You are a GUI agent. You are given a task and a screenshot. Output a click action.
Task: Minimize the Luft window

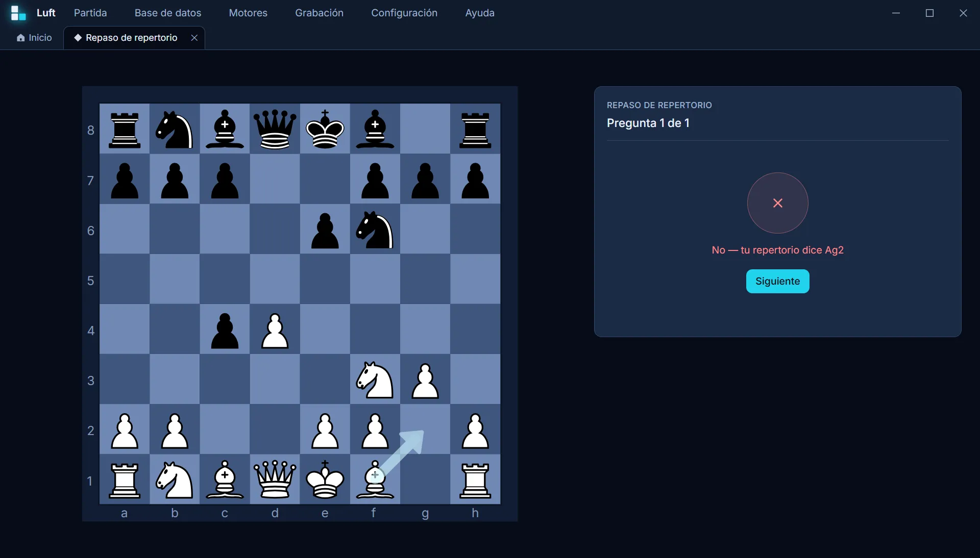click(x=896, y=13)
